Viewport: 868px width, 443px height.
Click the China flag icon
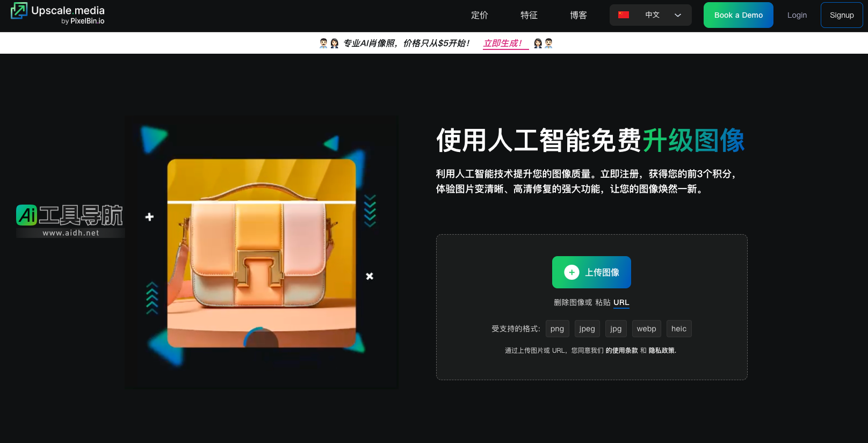click(623, 15)
